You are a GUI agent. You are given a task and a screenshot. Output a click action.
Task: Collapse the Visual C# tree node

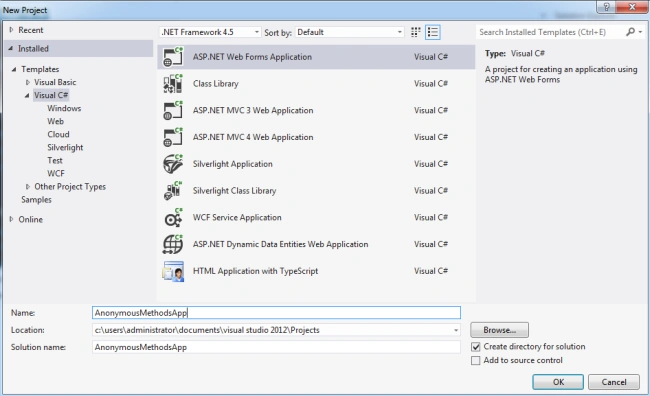pos(27,95)
